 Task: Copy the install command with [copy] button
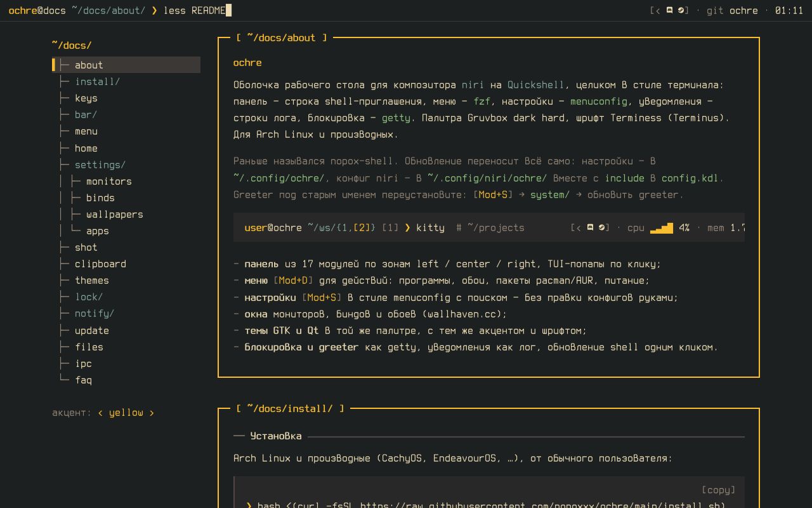pos(718,490)
